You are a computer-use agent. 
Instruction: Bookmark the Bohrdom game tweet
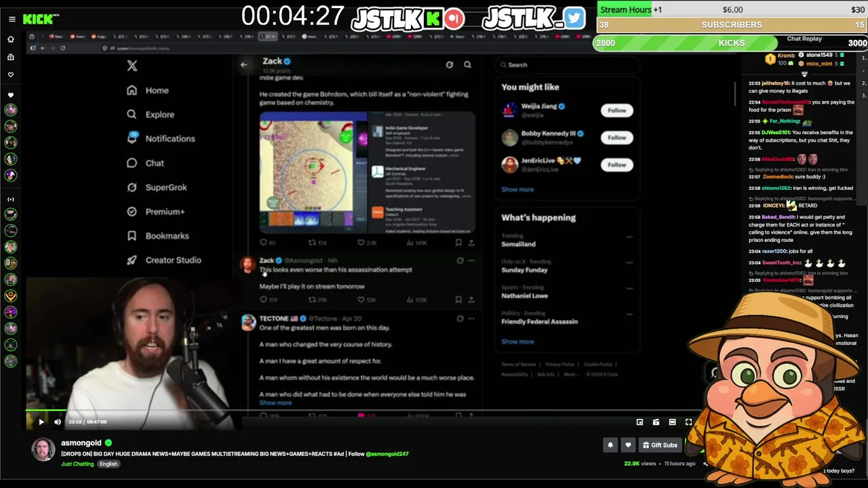tap(458, 243)
